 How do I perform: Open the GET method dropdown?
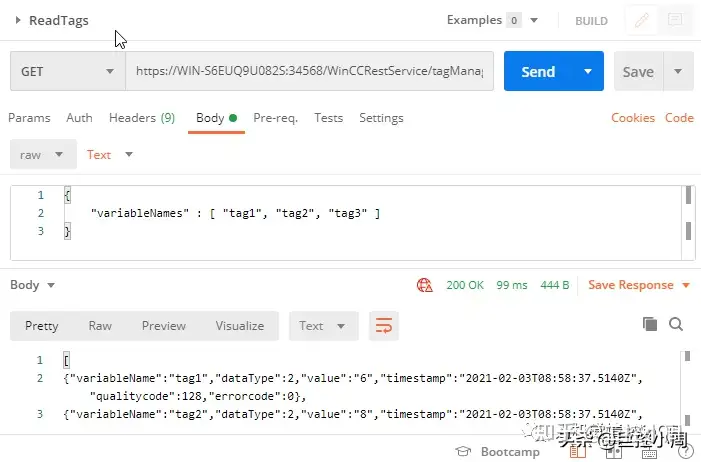pyautogui.click(x=67, y=72)
